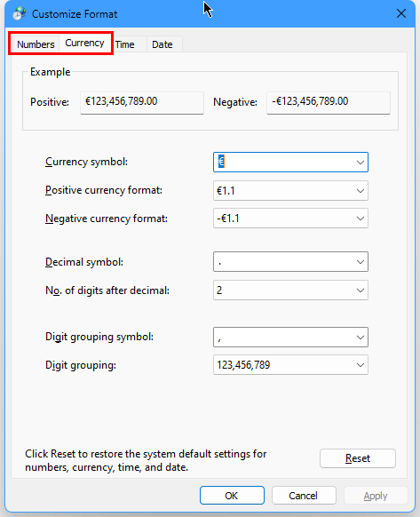Open Positive currency format dropdown

coord(290,191)
